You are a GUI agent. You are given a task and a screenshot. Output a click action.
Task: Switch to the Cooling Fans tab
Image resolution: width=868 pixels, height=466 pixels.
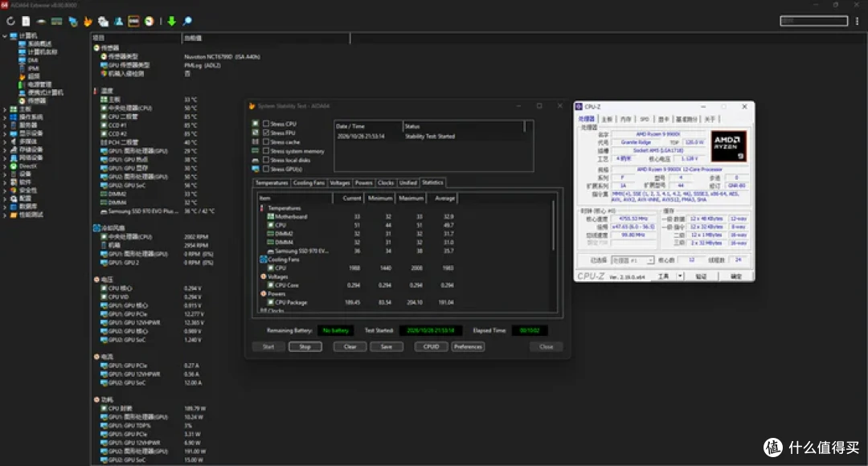pos(309,182)
